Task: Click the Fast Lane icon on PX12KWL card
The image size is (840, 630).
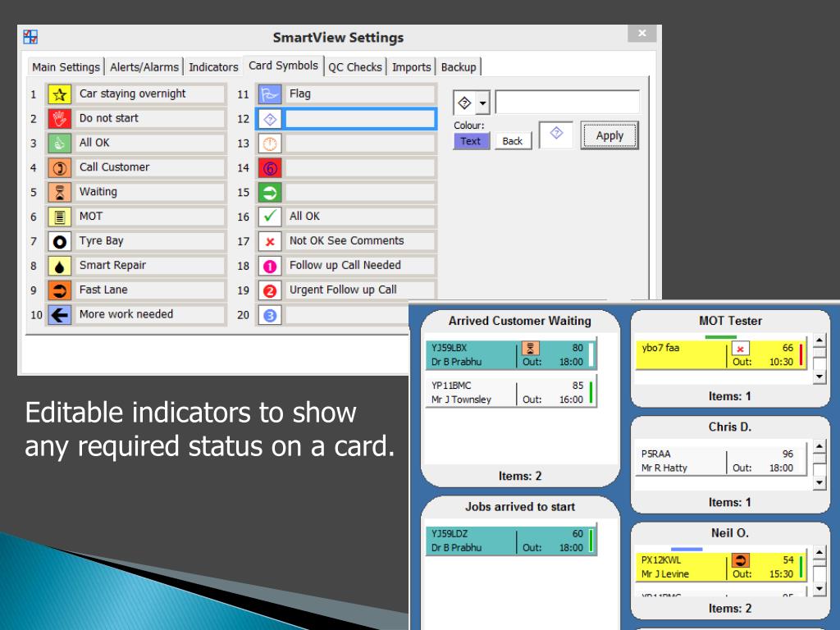Action: (741, 560)
